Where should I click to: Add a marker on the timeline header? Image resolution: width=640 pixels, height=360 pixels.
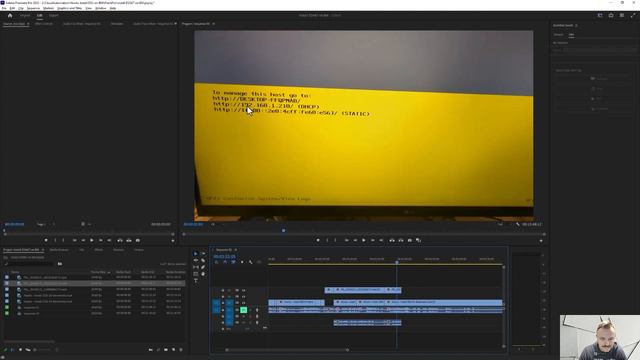point(242,262)
